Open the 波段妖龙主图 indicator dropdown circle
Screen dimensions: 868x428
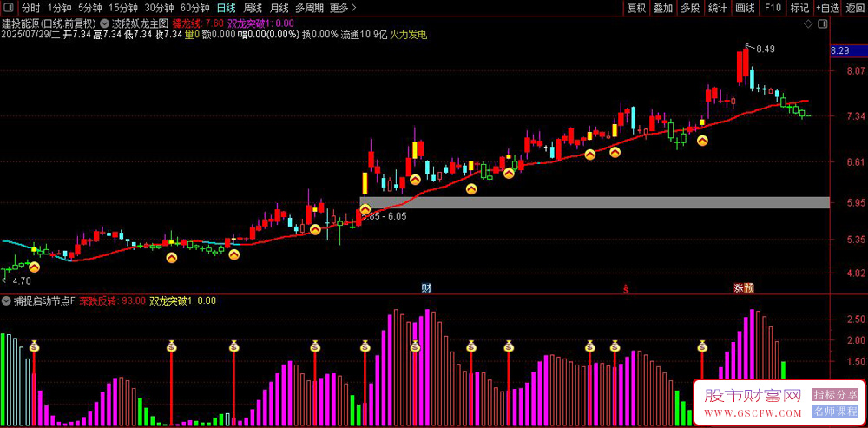[x=105, y=23]
